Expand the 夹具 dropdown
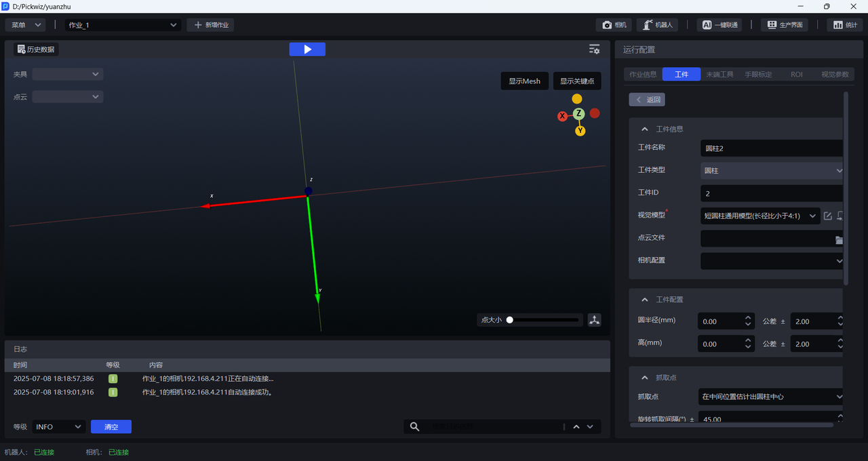The width and height of the screenshot is (868, 461). pyautogui.click(x=68, y=75)
